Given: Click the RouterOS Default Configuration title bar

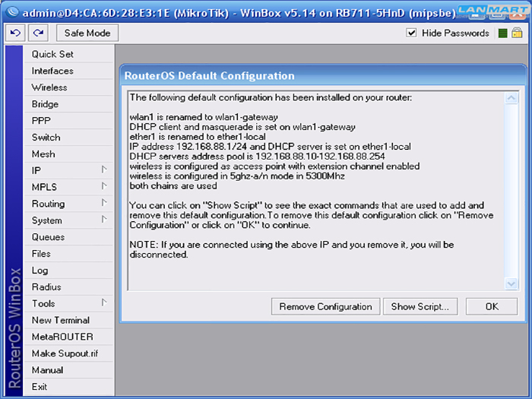Looking at the screenshot, I should 322,76.
